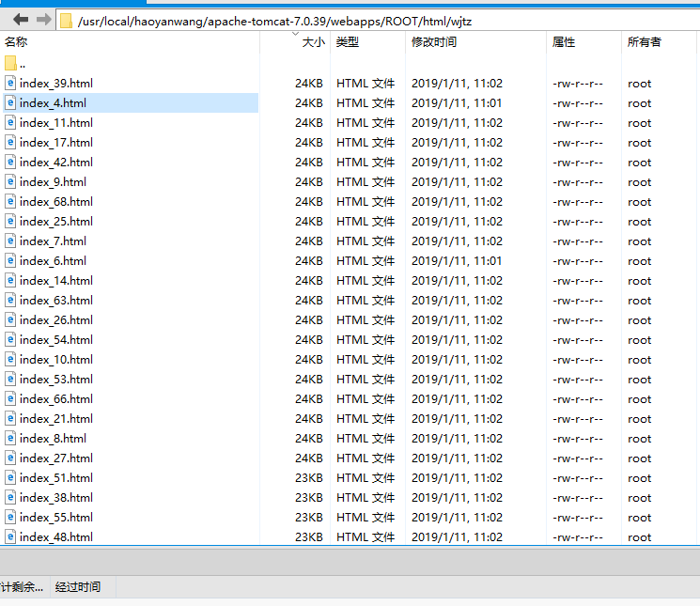Select the file name index_38.html

(x=56, y=498)
